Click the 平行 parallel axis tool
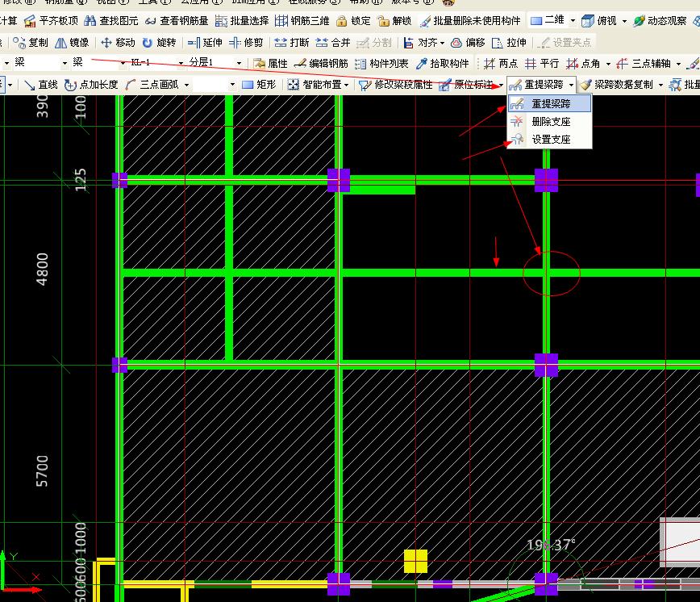This screenshot has height=602, width=700. pos(542,64)
